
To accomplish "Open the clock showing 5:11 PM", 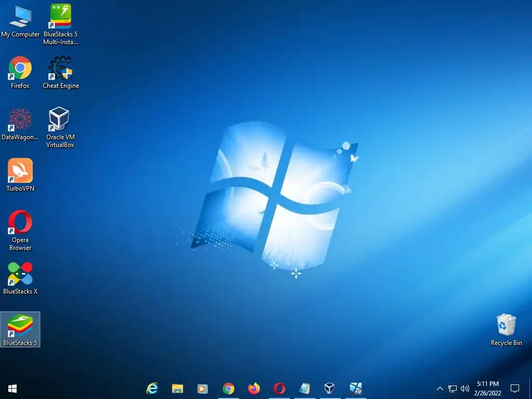I will pos(487,389).
